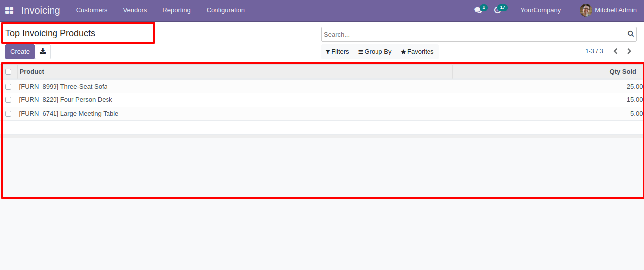Go to next page arrow

coord(629,51)
